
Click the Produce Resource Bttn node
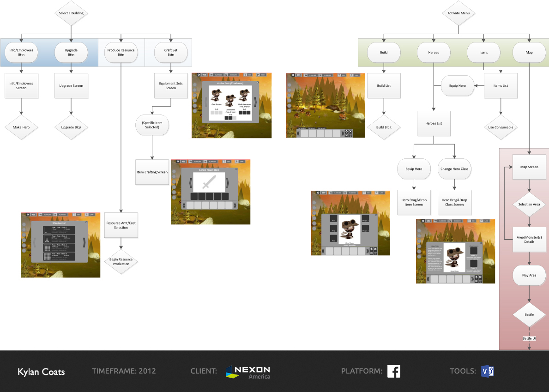(x=121, y=53)
